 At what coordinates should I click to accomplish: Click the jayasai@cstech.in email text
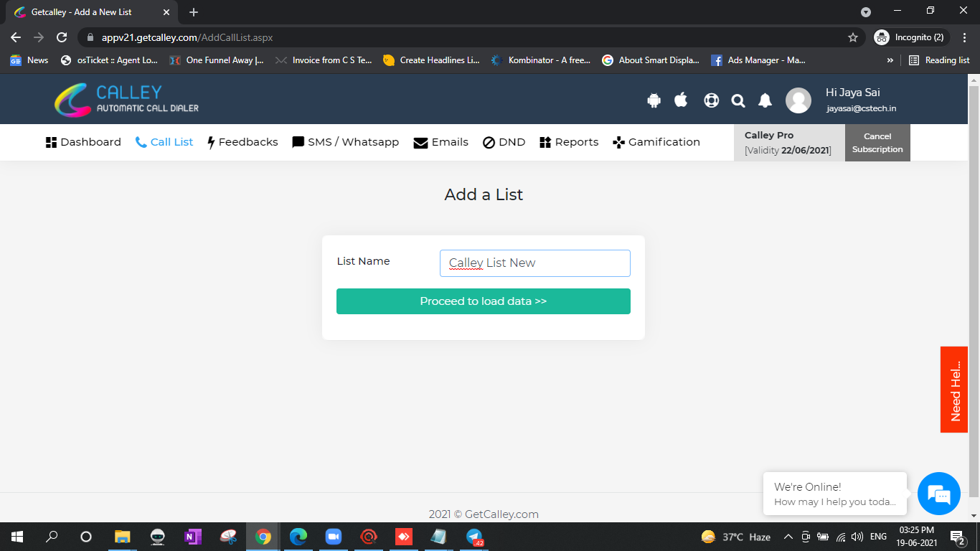coord(862,108)
